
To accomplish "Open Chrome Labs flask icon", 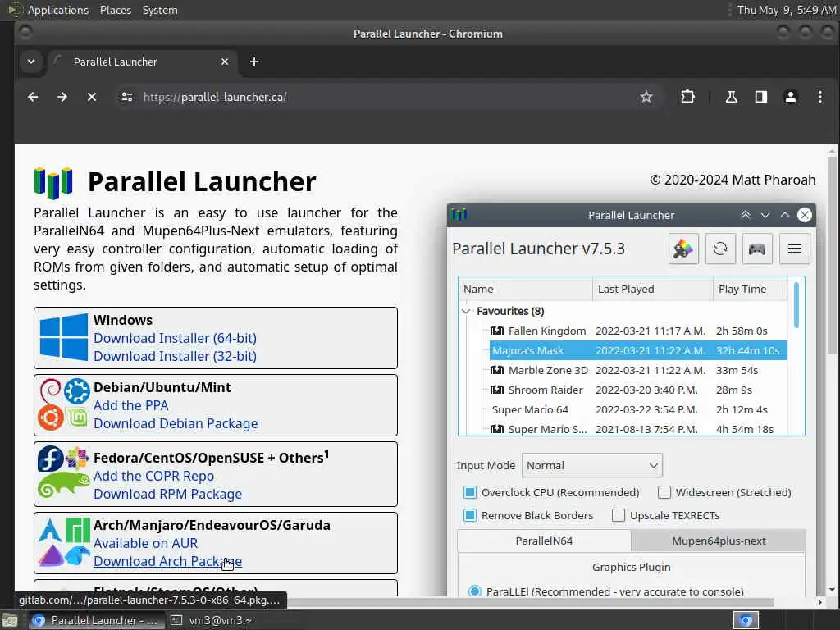I will [731, 97].
